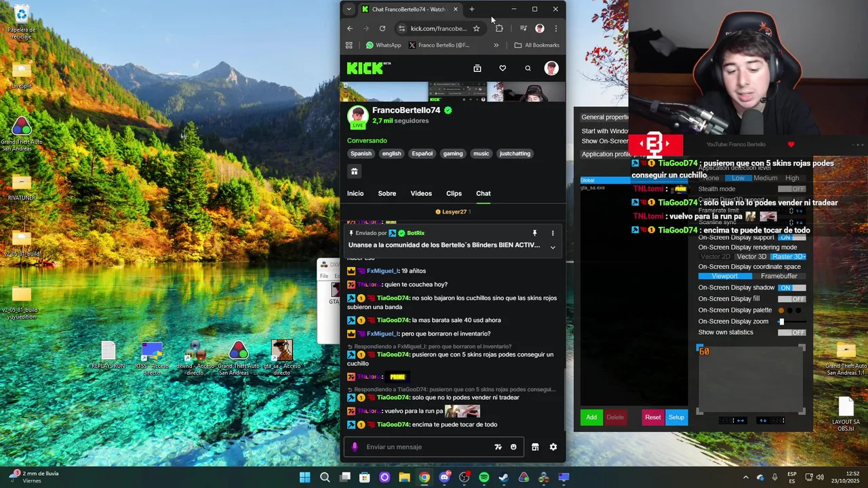Toggle Show own statistics switch
Screen dimensions: 868x488
[x=791, y=332]
